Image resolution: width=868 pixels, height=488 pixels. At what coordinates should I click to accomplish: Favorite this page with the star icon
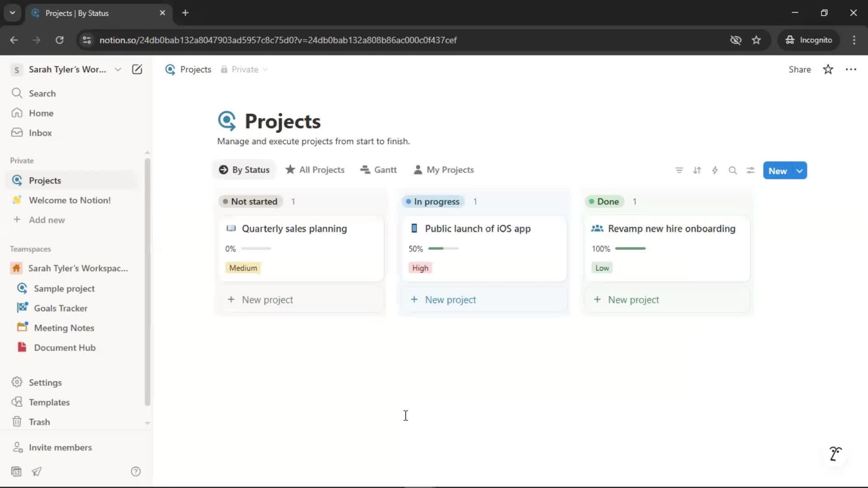(828, 69)
